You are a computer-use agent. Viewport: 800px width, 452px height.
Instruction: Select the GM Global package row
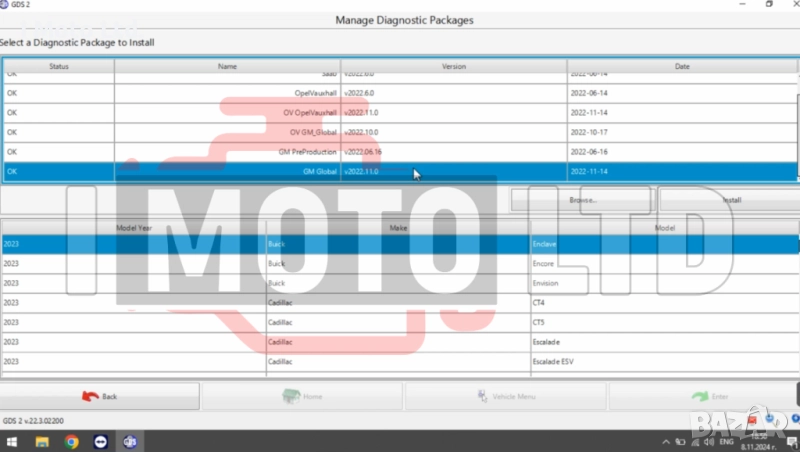tap(400, 171)
